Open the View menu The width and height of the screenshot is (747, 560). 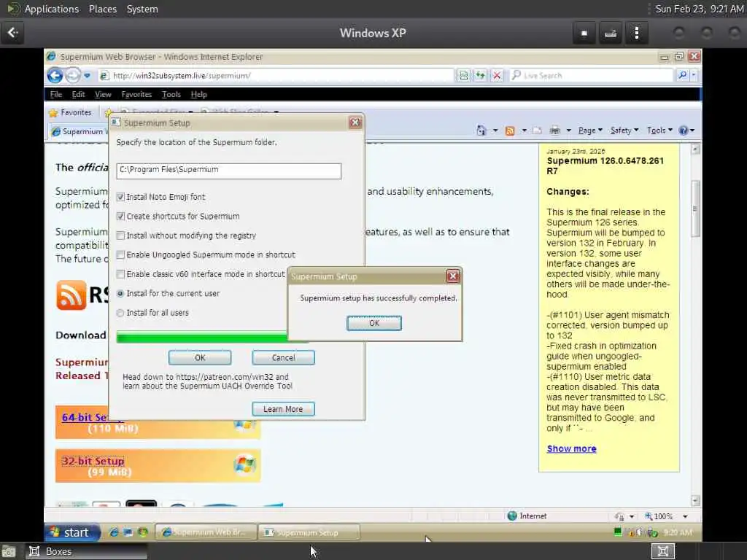coord(103,94)
